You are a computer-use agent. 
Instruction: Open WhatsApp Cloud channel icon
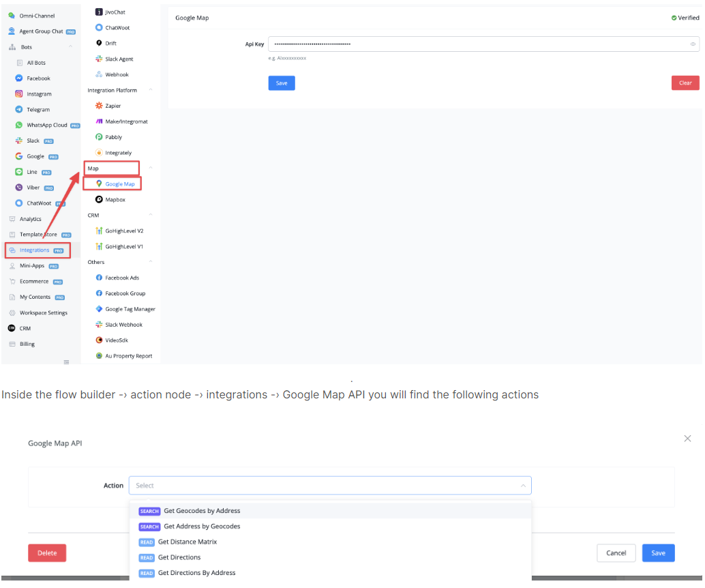pyautogui.click(x=19, y=125)
